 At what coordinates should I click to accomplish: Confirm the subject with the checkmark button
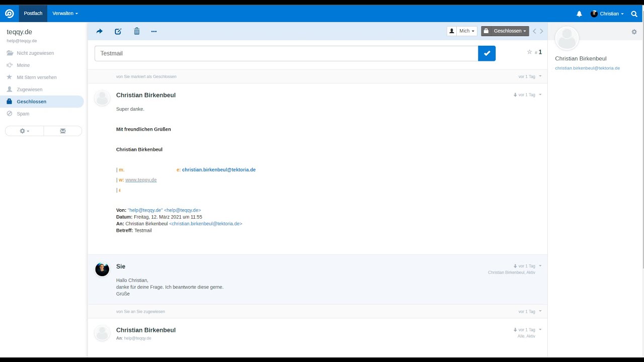pyautogui.click(x=487, y=53)
